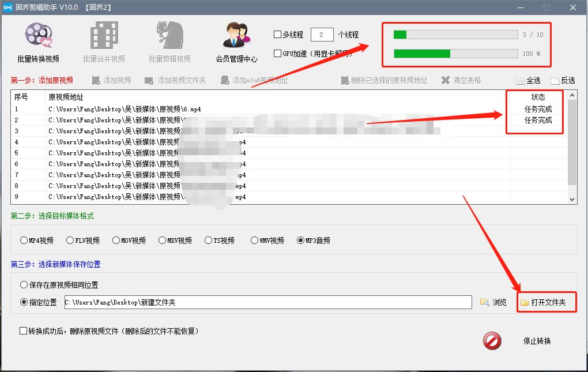Select MKV视频 format

pos(175,241)
